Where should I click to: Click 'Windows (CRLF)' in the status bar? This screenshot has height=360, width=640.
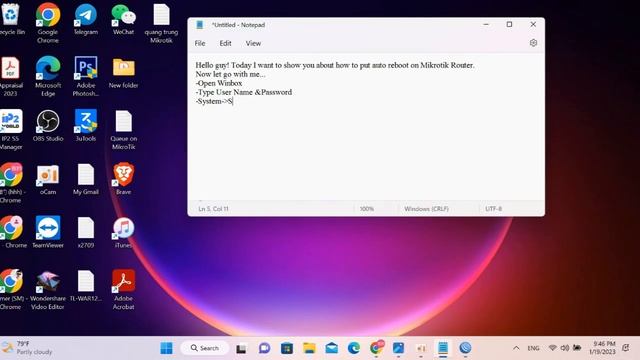(426, 209)
